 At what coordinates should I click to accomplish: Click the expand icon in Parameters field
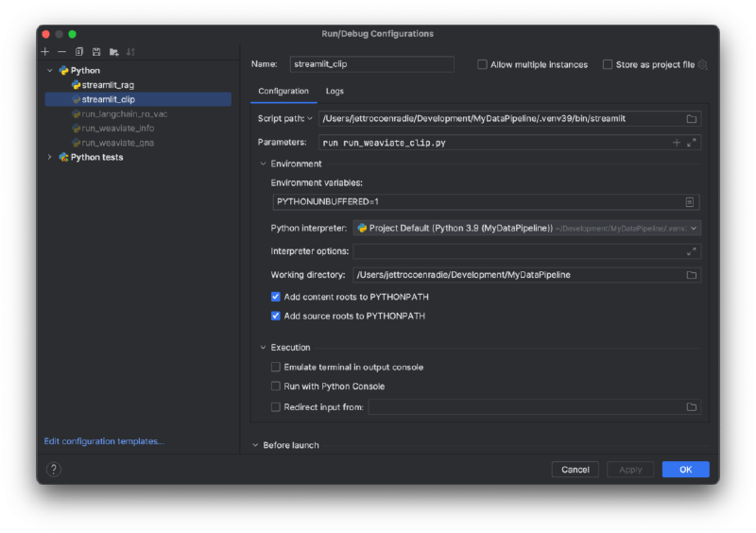(692, 143)
